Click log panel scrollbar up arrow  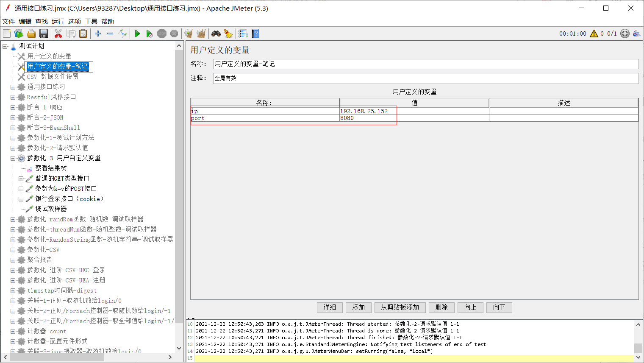click(638, 324)
